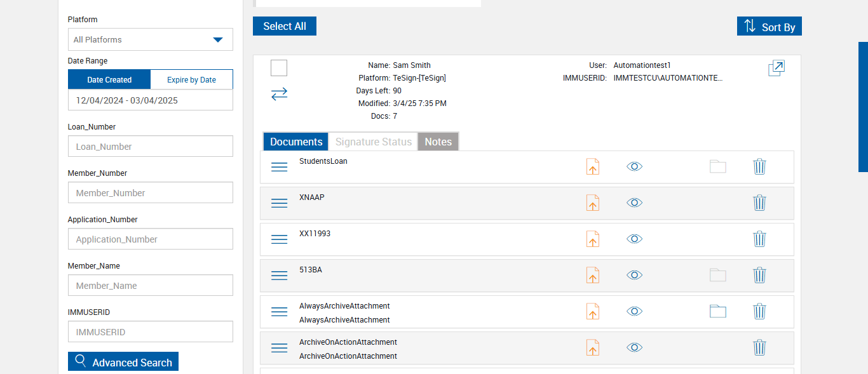The height and width of the screenshot is (374, 868).
Task: Delete the XNAAP document
Action: coord(759,203)
